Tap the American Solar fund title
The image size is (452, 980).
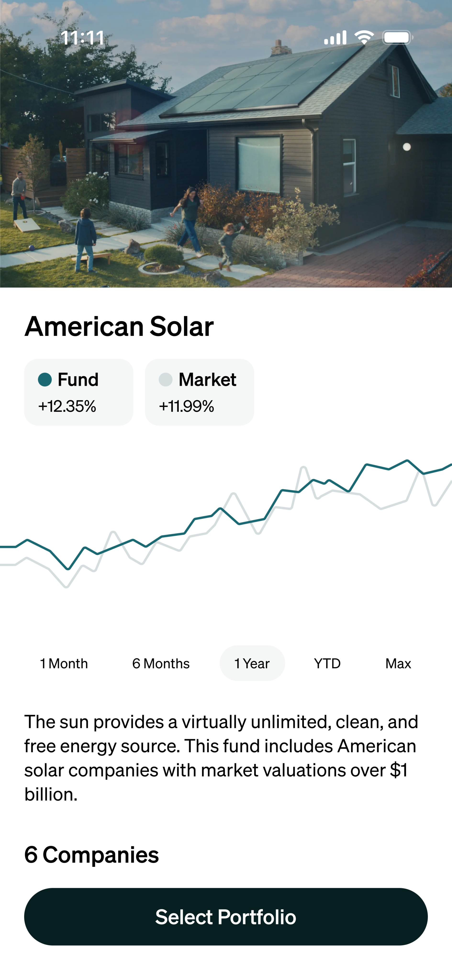[119, 326]
